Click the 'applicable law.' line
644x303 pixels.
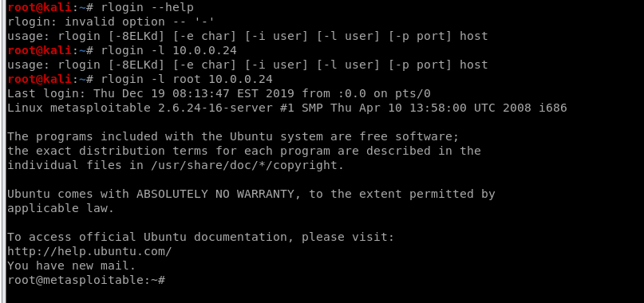(61, 209)
